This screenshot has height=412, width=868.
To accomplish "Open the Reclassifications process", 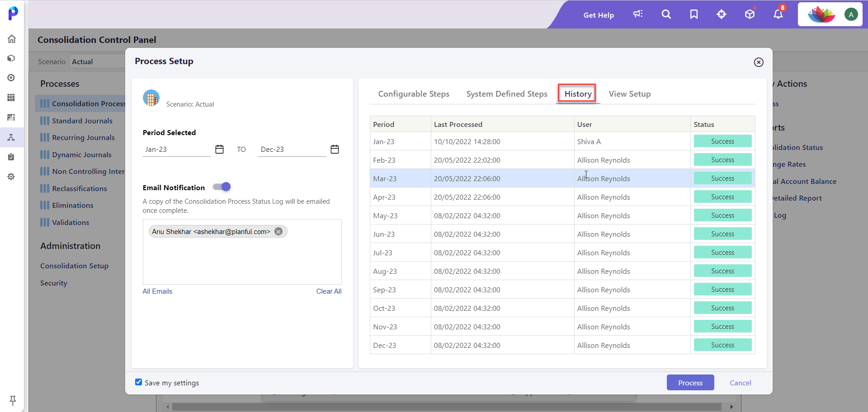I will point(79,188).
